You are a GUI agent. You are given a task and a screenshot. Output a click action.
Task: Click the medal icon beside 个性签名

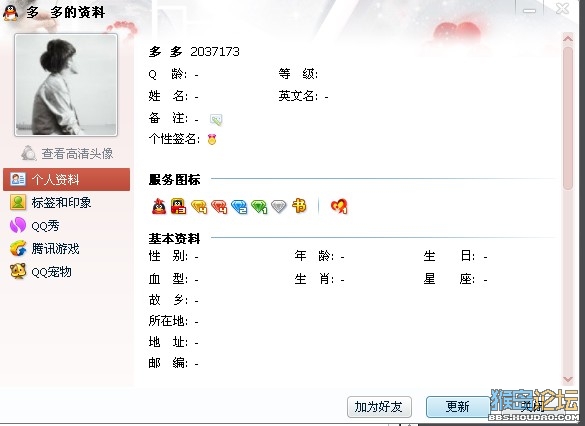(212, 140)
